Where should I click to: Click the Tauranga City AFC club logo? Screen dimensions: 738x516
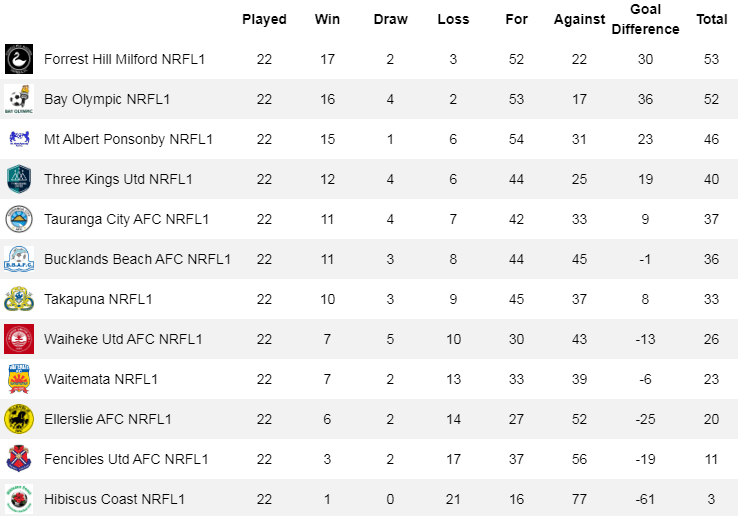point(19,219)
